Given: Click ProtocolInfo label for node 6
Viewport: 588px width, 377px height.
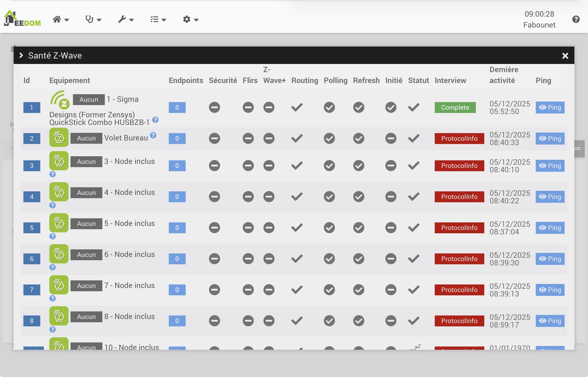Looking at the screenshot, I should (459, 259).
